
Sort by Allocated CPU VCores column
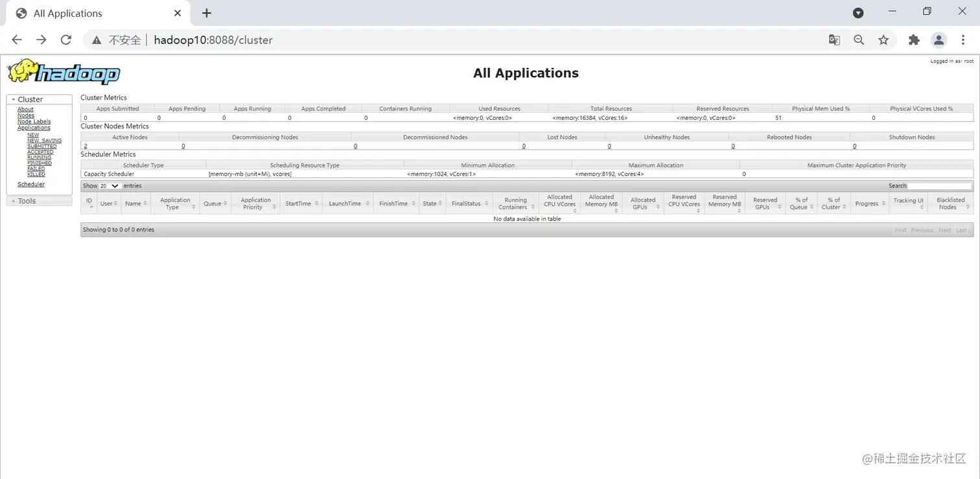point(560,204)
